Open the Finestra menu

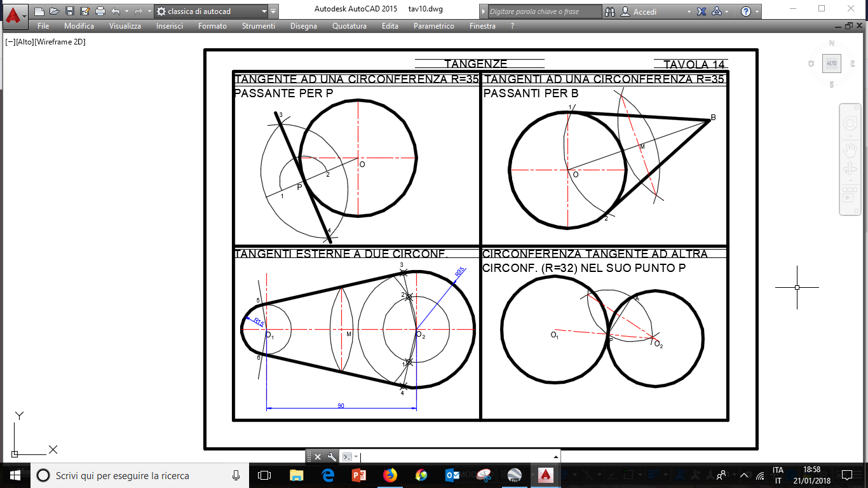(482, 26)
